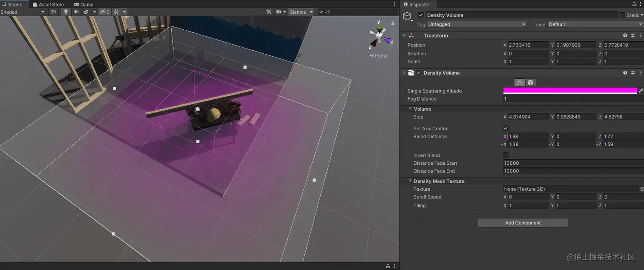The height and width of the screenshot is (270, 644).
Task: Click the Distance Fade Start field
Action: coord(573,163)
